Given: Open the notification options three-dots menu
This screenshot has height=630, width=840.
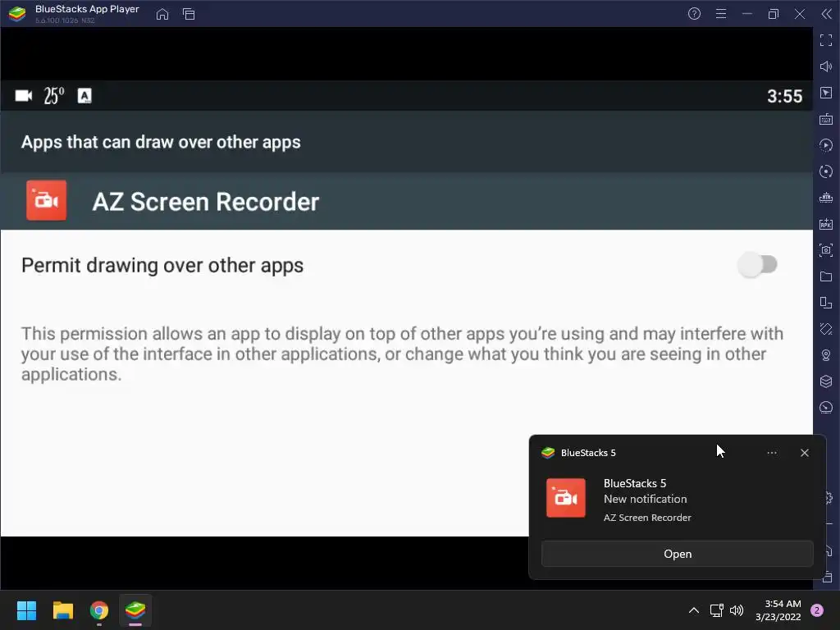Looking at the screenshot, I should point(772,453).
